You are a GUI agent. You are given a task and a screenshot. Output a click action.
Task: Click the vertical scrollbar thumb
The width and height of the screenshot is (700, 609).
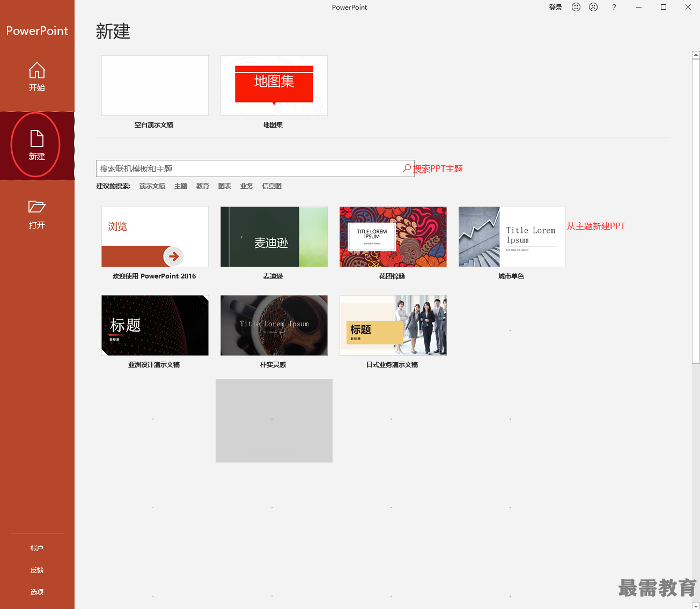point(696,211)
